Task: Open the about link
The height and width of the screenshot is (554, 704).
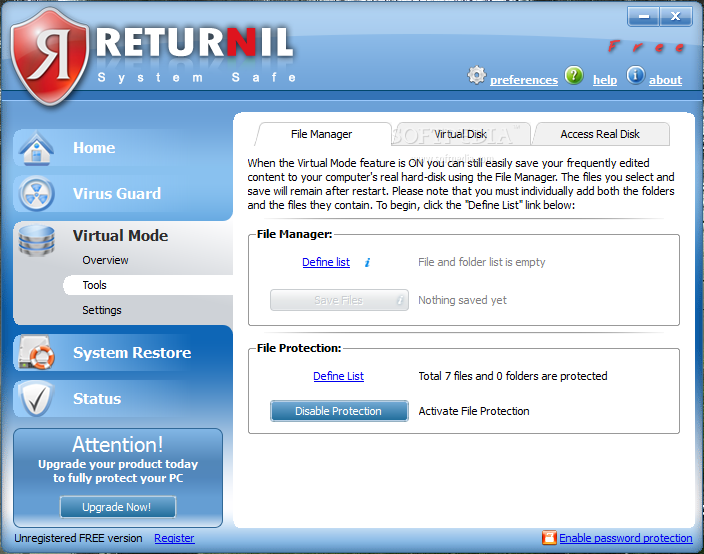Action: (665, 80)
